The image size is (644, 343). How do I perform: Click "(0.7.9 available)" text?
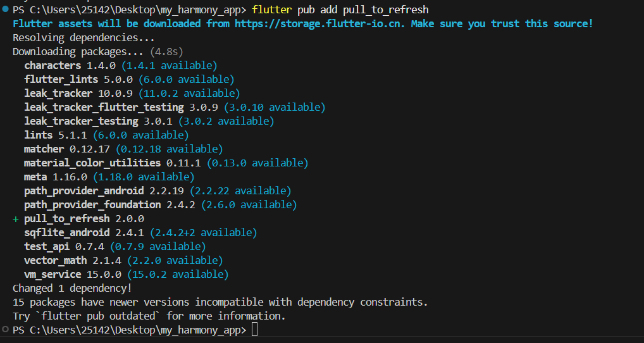point(158,247)
